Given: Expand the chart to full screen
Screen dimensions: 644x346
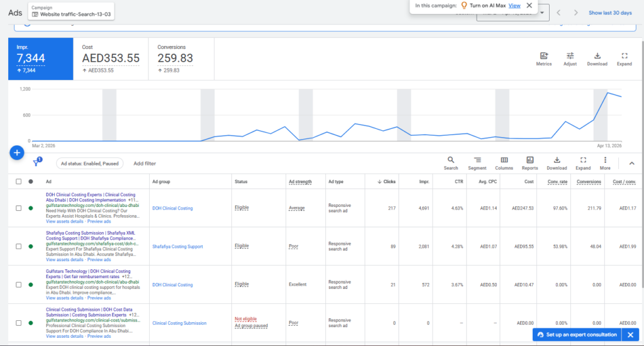Looking at the screenshot, I should click(x=625, y=59).
